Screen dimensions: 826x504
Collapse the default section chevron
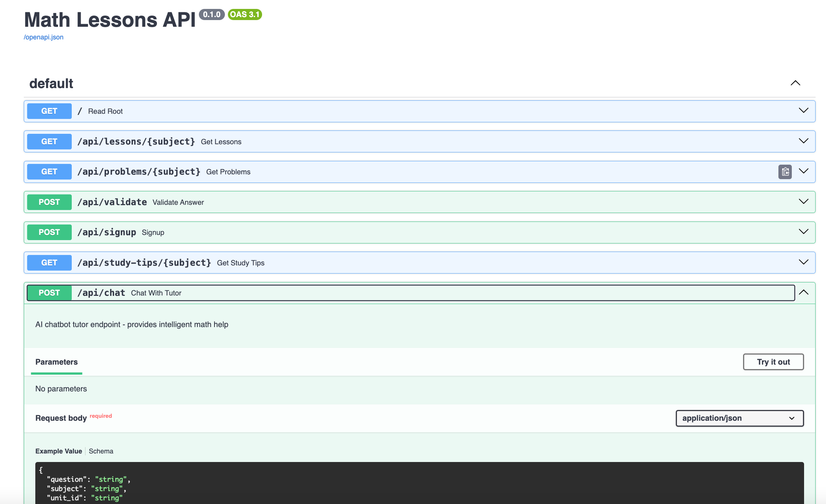click(x=795, y=83)
